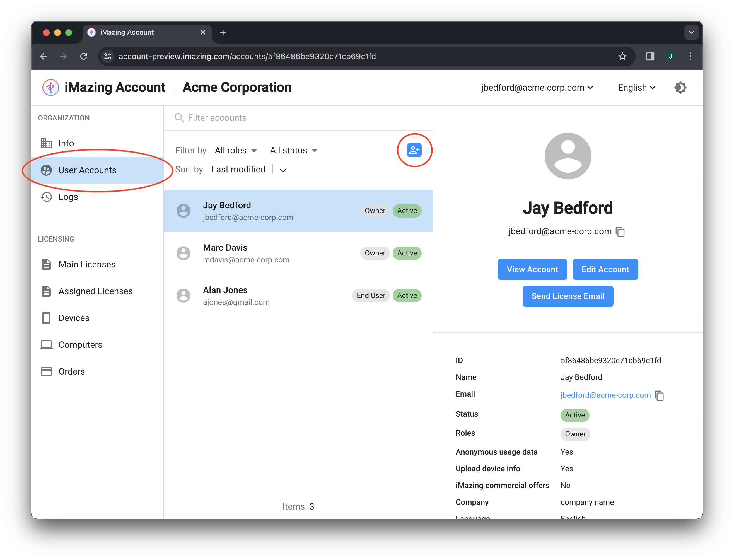Click Jay Bedford list avatar icon
Image resolution: width=734 pixels, height=560 pixels.
pyautogui.click(x=183, y=211)
